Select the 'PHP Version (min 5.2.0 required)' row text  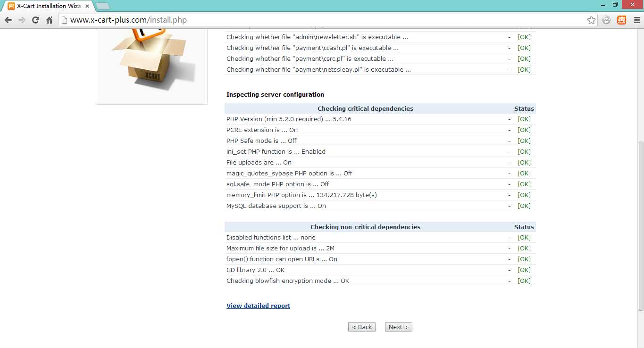click(289, 119)
